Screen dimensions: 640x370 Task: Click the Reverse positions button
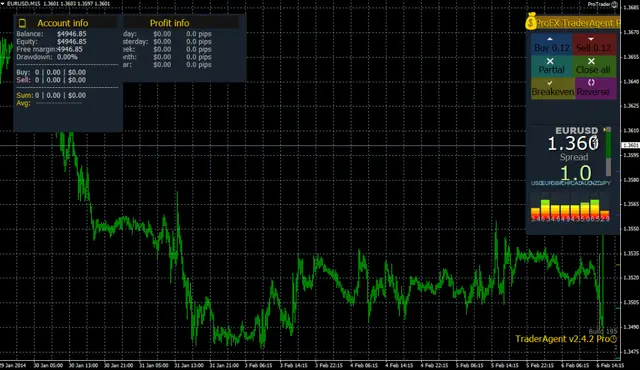click(x=595, y=88)
